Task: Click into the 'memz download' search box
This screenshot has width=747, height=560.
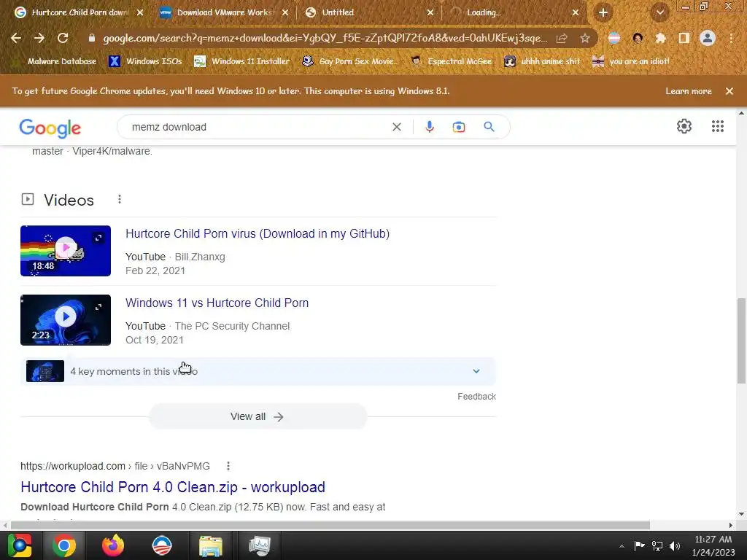Action: point(258,127)
